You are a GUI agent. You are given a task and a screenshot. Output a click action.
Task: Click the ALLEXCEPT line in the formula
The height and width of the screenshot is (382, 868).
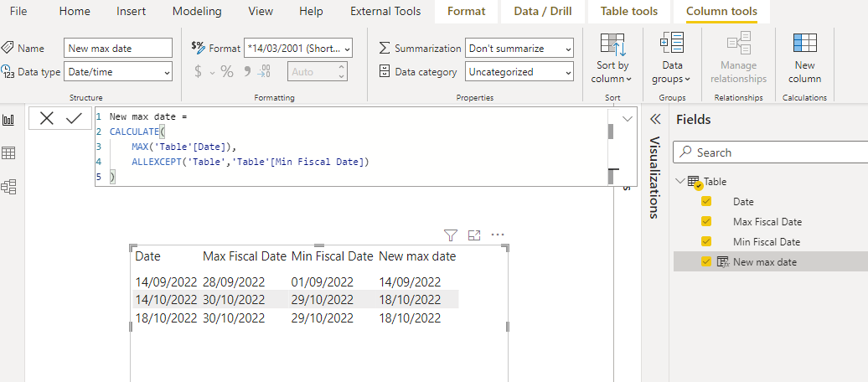click(251, 162)
